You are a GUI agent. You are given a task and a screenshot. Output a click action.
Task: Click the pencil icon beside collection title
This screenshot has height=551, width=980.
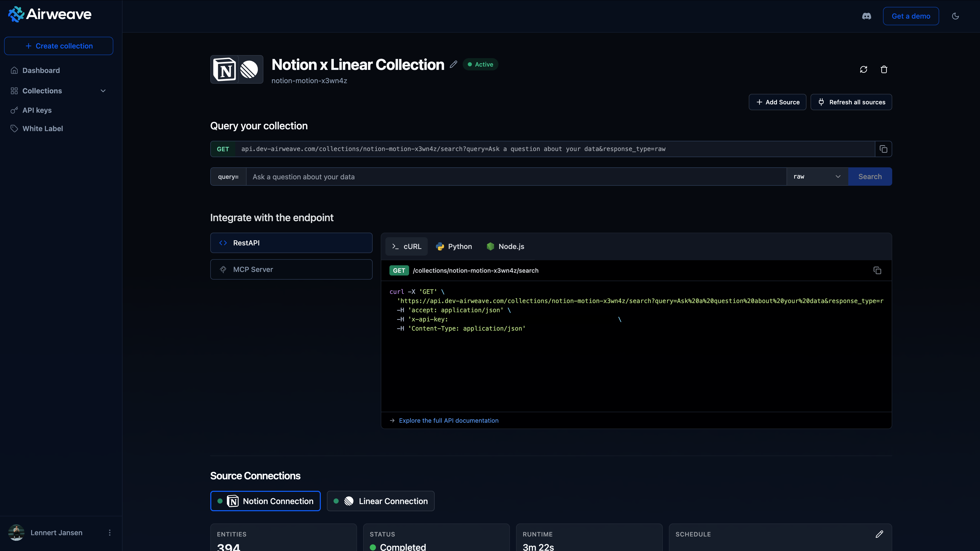pyautogui.click(x=453, y=64)
